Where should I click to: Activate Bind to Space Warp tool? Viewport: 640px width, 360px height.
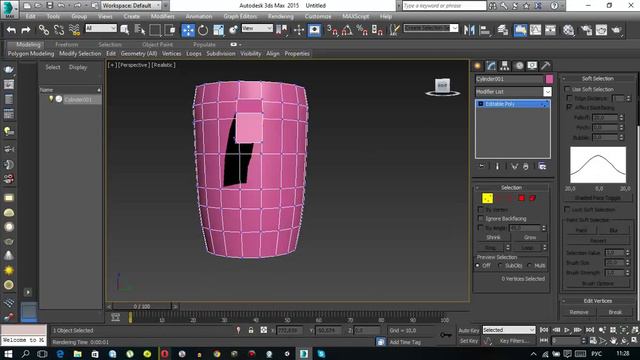[74, 30]
